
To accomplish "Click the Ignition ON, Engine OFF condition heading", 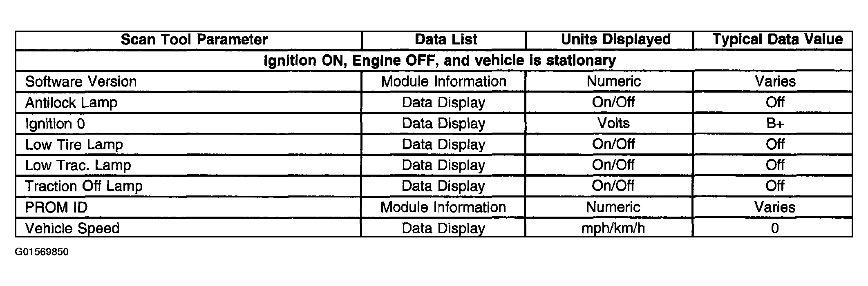I will point(440,61).
